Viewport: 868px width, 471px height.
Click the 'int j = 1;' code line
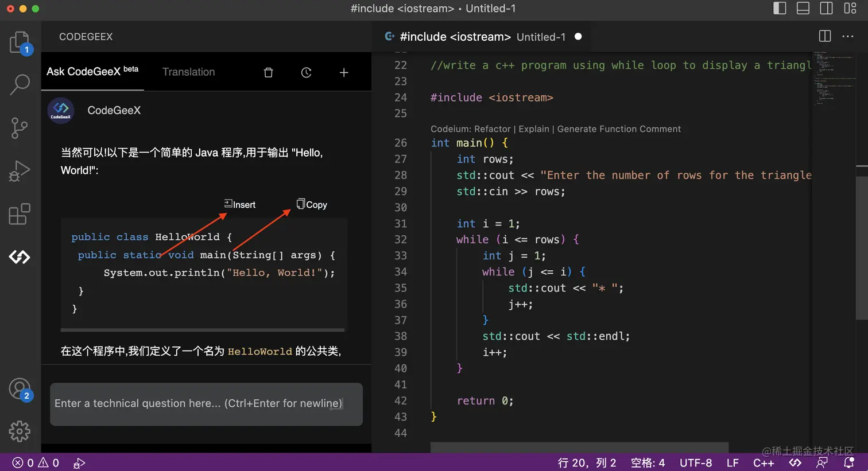pos(514,256)
